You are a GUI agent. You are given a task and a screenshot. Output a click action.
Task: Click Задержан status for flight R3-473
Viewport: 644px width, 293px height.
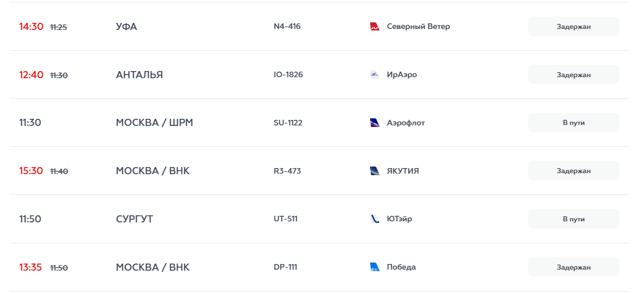[x=573, y=171]
